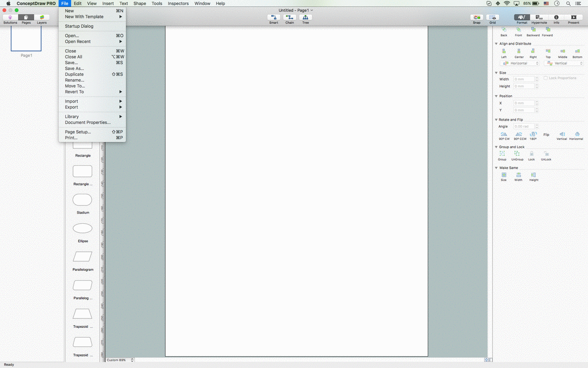Pick the Ellipse shape from library
The width and height of the screenshot is (588, 368).
coord(82,228)
